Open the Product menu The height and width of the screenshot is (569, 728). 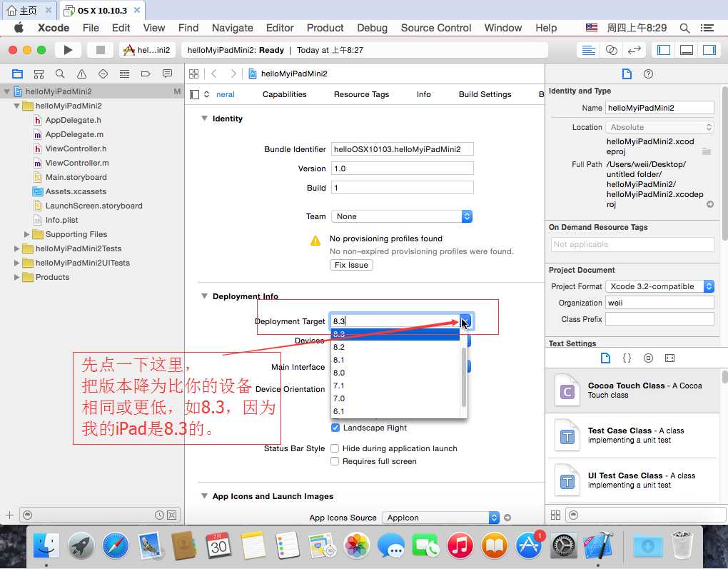325,28
